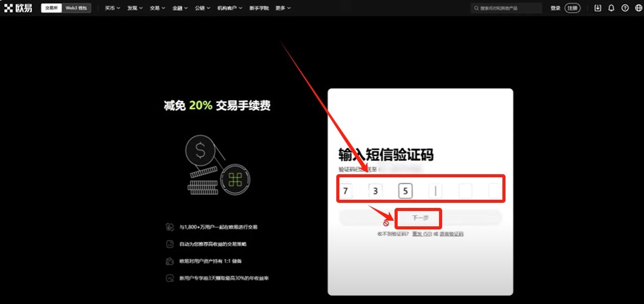644x304 pixels.
Task: Switch to the Web3 钱包 toggle option
Action: pyautogui.click(x=76, y=8)
